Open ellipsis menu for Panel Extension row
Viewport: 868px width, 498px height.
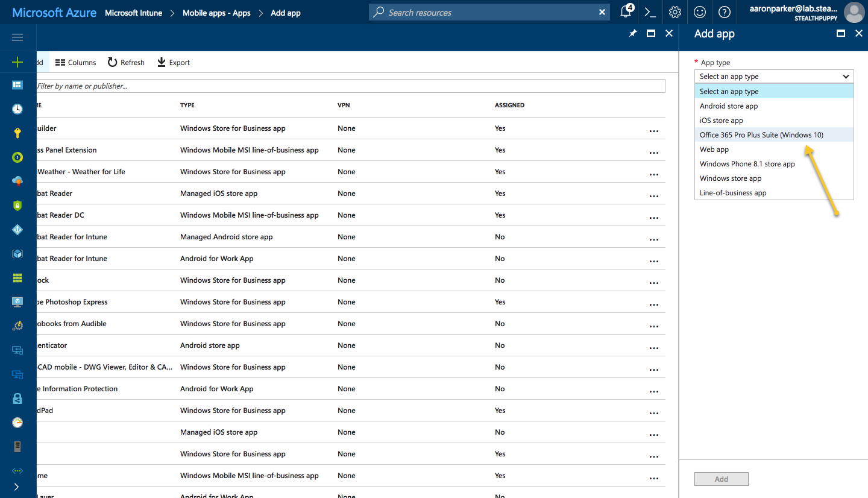tap(654, 153)
